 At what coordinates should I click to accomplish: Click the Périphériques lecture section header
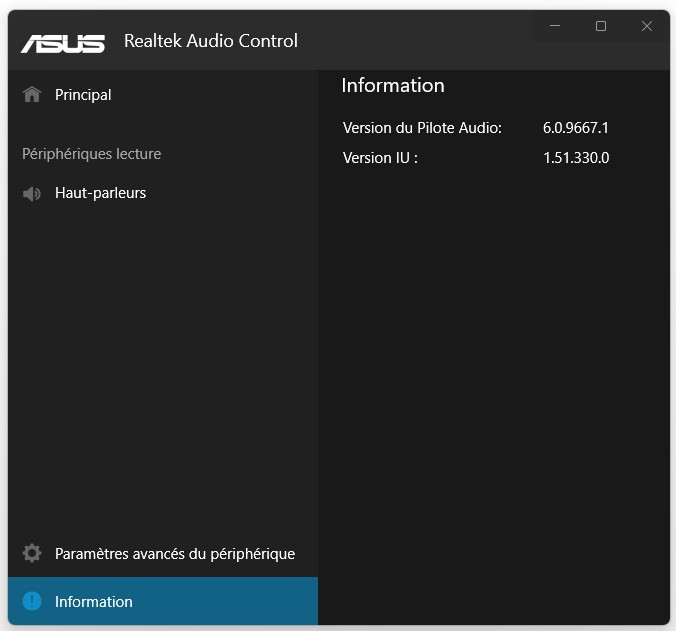(x=91, y=154)
